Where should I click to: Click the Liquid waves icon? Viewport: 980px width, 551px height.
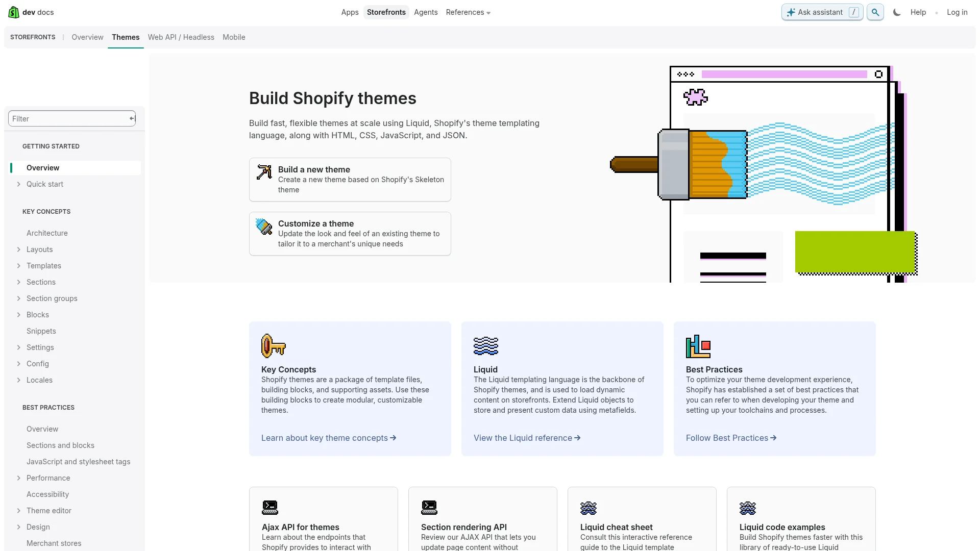486,346
